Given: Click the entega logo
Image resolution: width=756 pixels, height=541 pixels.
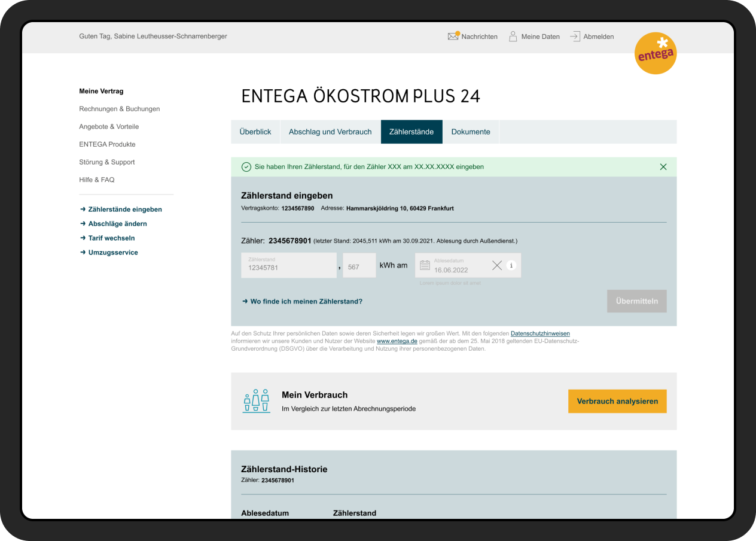Looking at the screenshot, I should 656,53.
